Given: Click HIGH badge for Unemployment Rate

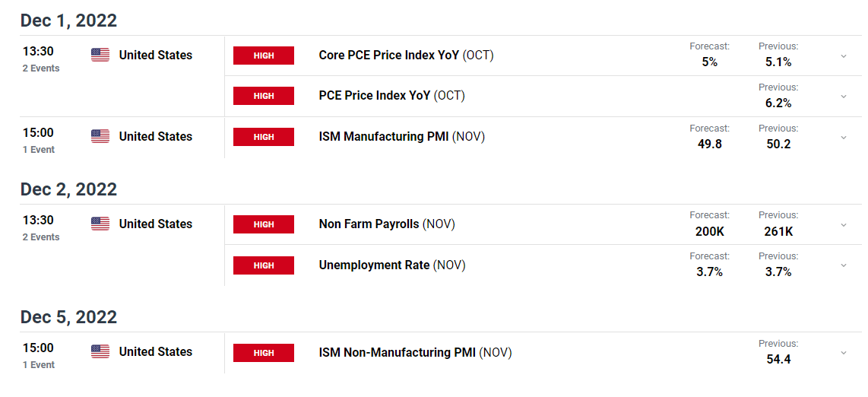Looking at the screenshot, I should coord(264,265).
